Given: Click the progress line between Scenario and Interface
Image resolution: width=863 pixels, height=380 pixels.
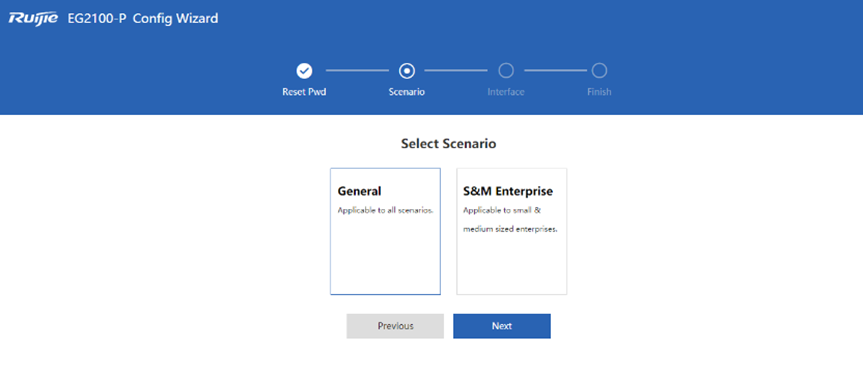Looking at the screenshot, I should [x=456, y=70].
